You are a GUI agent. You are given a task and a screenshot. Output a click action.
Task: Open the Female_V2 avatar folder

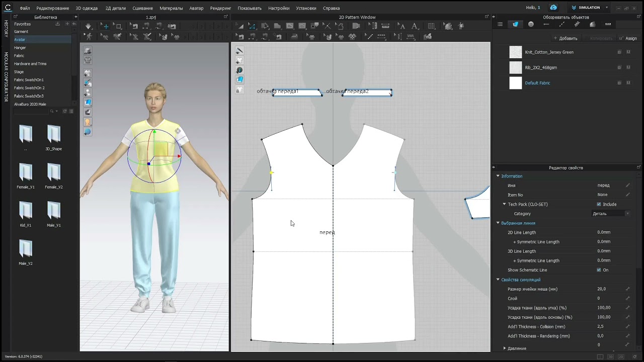pos(54,175)
